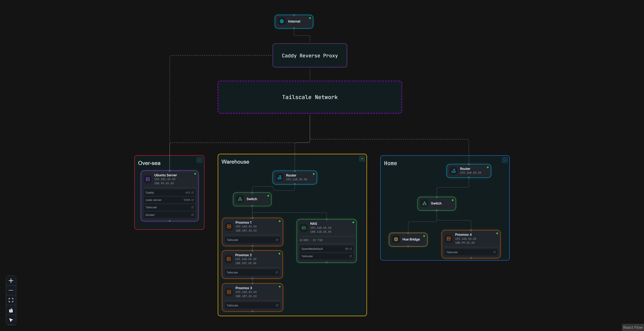Select the Caddy Reverse Proxy node

(x=310, y=55)
